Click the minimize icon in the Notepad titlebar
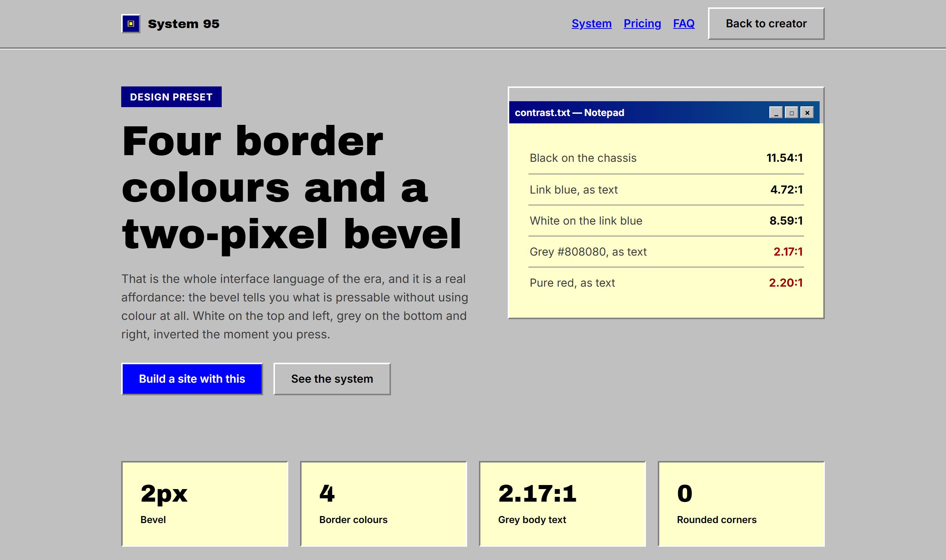 click(x=776, y=112)
